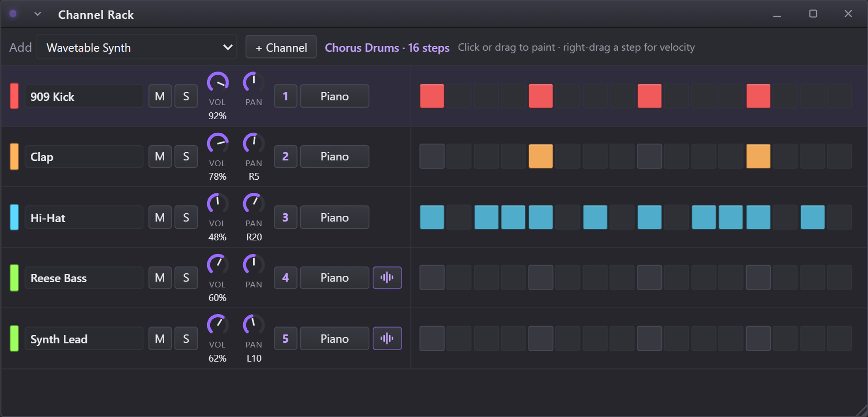The height and width of the screenshot is (417, 868).
Task: Open the Reese Bass waveform editor icon
Action: tap(387, 277)
